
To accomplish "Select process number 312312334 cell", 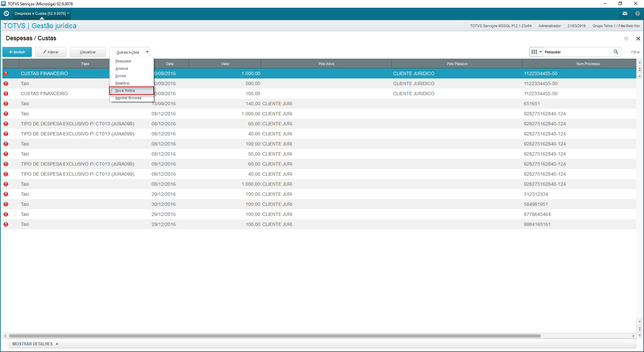I will [x=536, y=194].
